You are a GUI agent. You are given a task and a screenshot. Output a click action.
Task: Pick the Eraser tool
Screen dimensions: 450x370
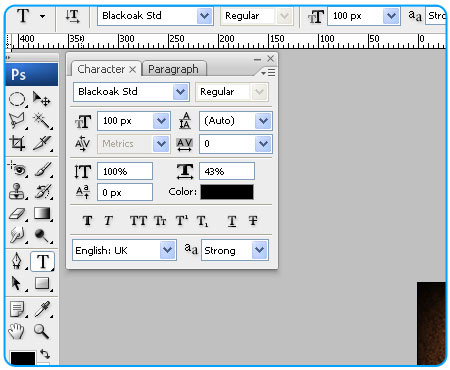(x=17, y=214)
